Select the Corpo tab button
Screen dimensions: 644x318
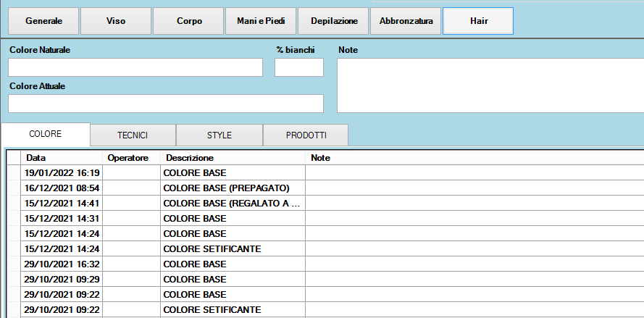click(189, 21)
